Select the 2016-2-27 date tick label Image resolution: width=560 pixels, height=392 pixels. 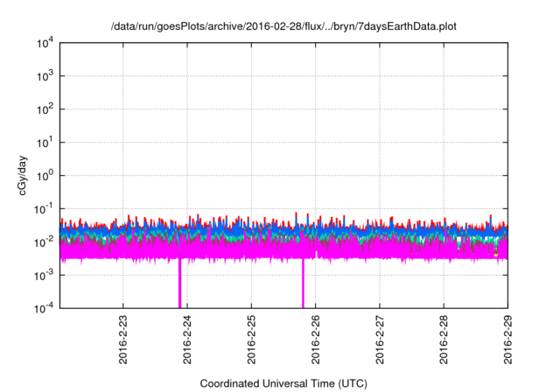[x=380, y=339]
